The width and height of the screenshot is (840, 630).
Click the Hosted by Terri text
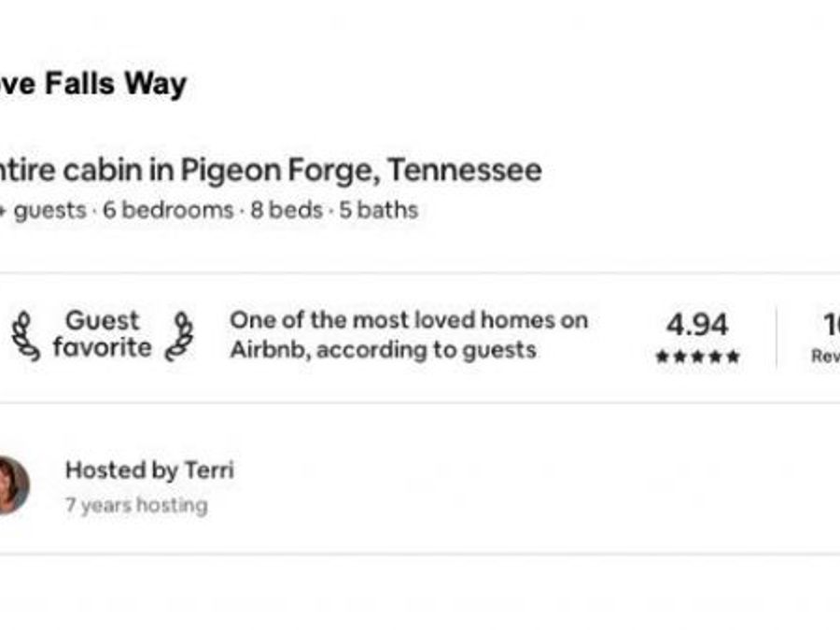coord(149,470)
